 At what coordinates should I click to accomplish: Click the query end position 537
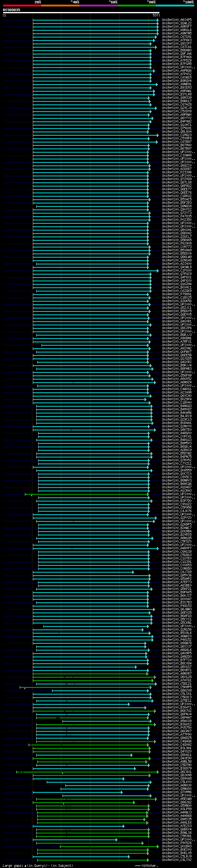pyautogui.click(x=155, y=15)
